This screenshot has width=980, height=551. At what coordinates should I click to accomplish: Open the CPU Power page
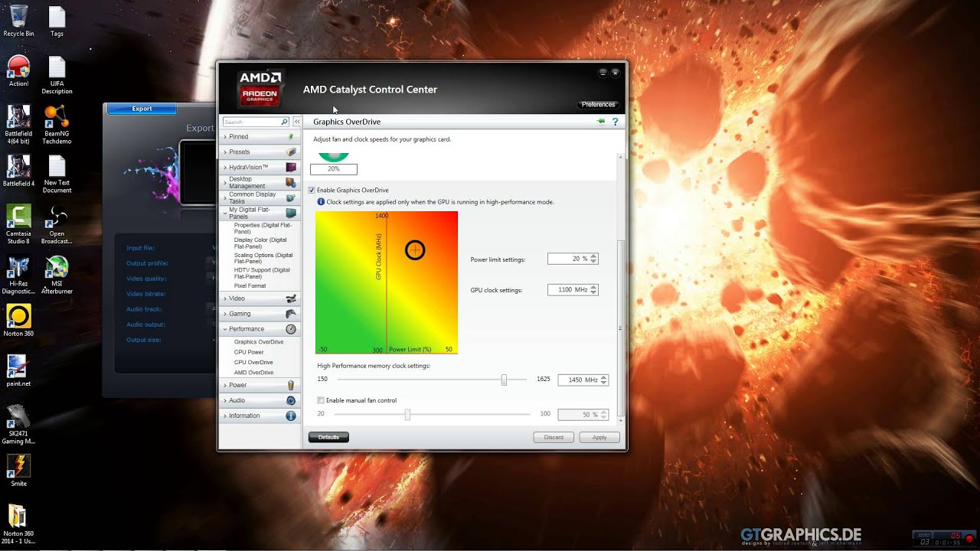(x=249, y=352)
